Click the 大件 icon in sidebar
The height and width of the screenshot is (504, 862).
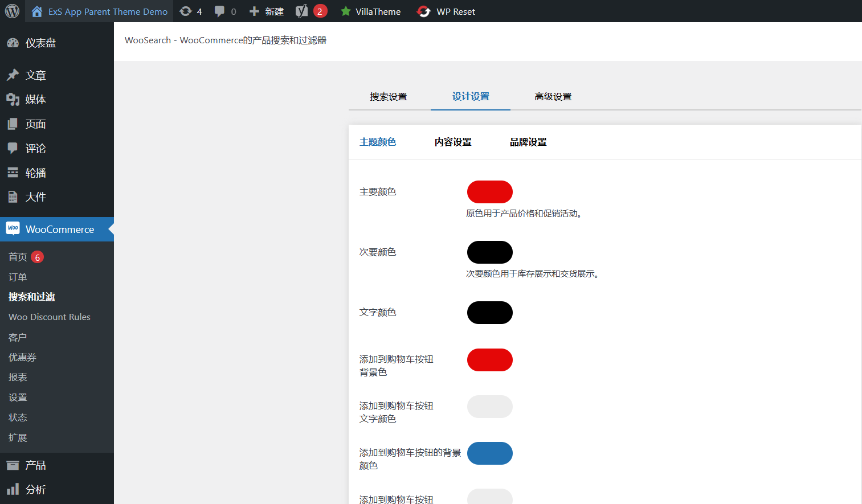[x=13, y=197]
